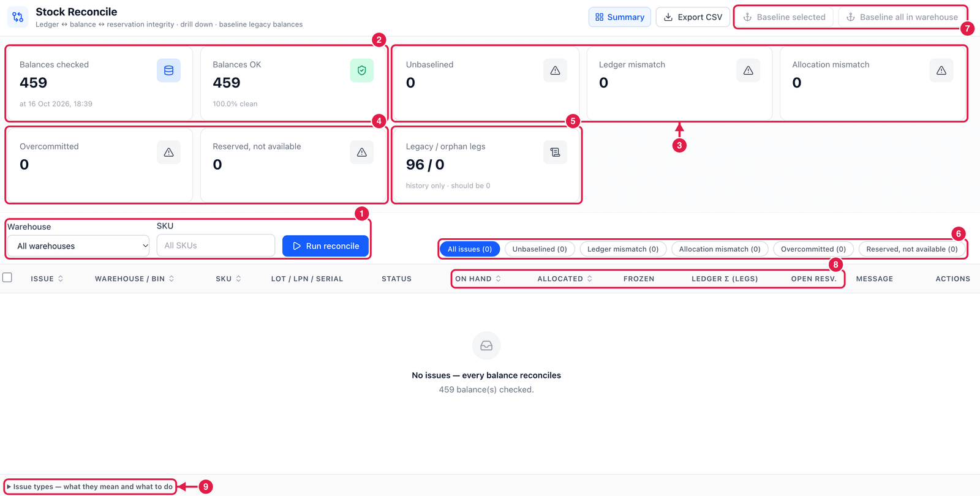Click the FROZEN column header
This screenshot has height=496, width=980.
coord(639,279)
